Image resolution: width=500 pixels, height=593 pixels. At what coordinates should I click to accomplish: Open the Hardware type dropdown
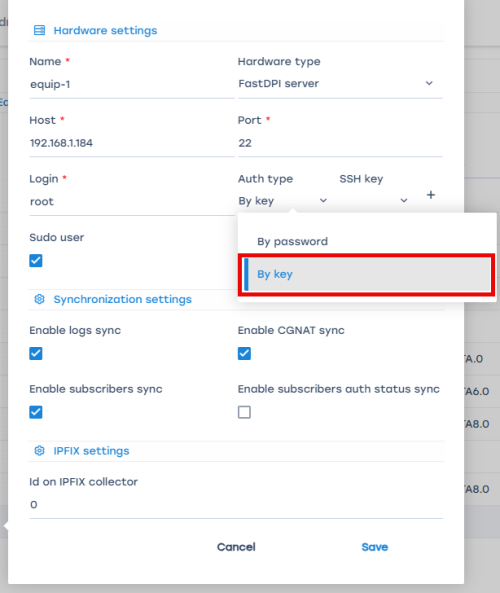coord(340,84)
